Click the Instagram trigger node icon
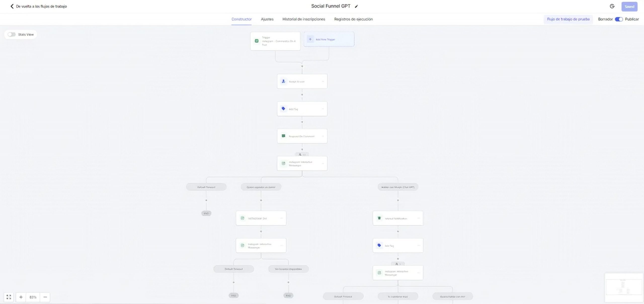Image resolution: width=644 pixels, height=304 pixels. [257, 41]
